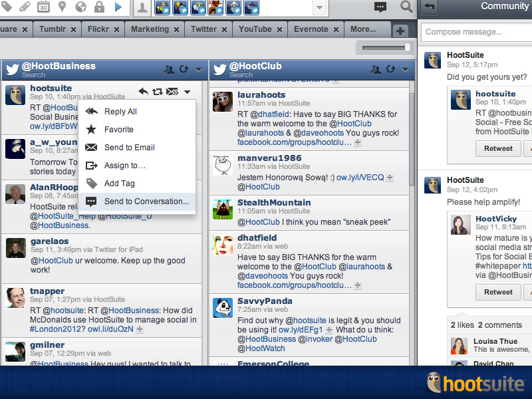
Task: Open search with the magnifier icon
Action: tap(406, 7)
